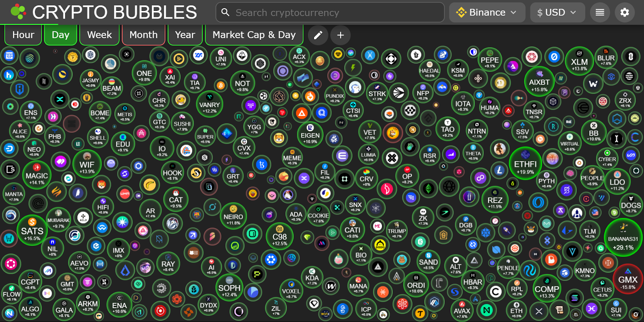Screen dimensions: 644x322
Task: Select the WIF bubble
Action: click(87, 164)
